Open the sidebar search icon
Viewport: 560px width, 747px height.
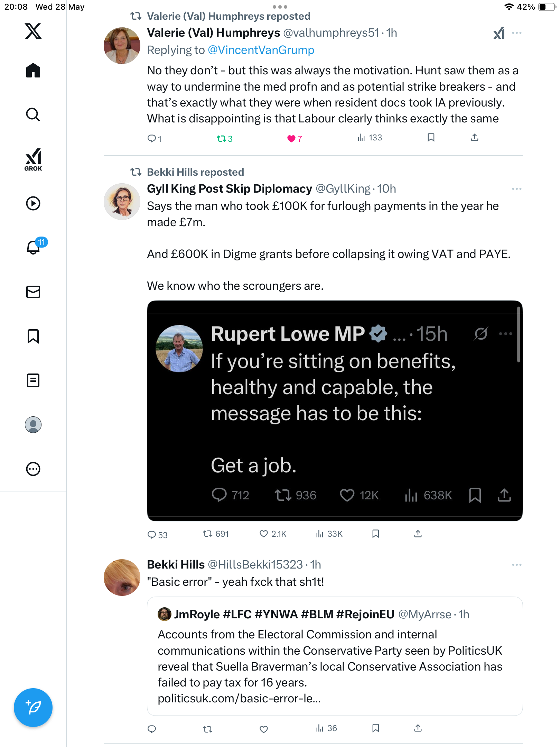(33, 114)
